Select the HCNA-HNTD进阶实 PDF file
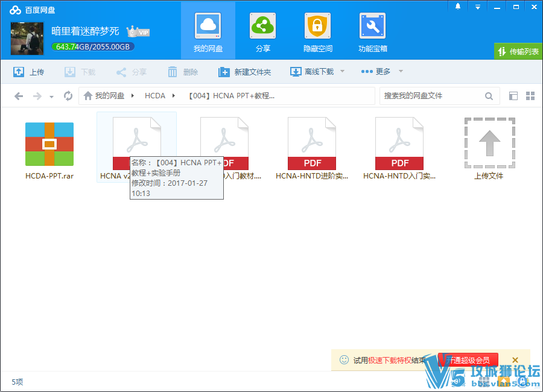 tap(312, 148)
